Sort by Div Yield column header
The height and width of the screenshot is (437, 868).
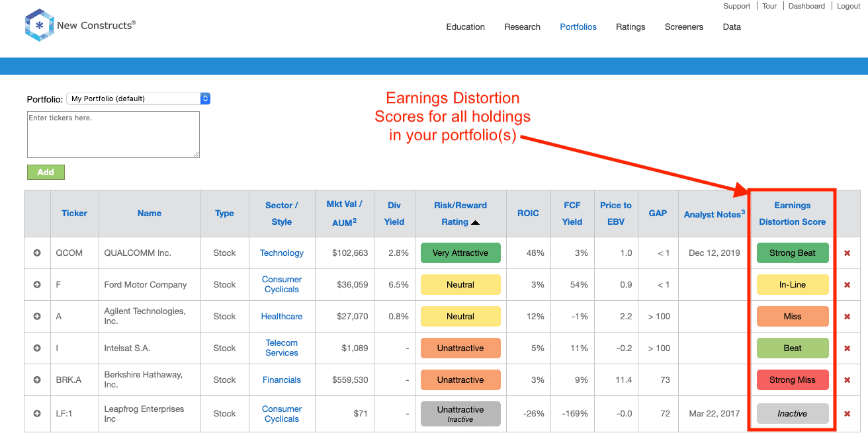394,214
